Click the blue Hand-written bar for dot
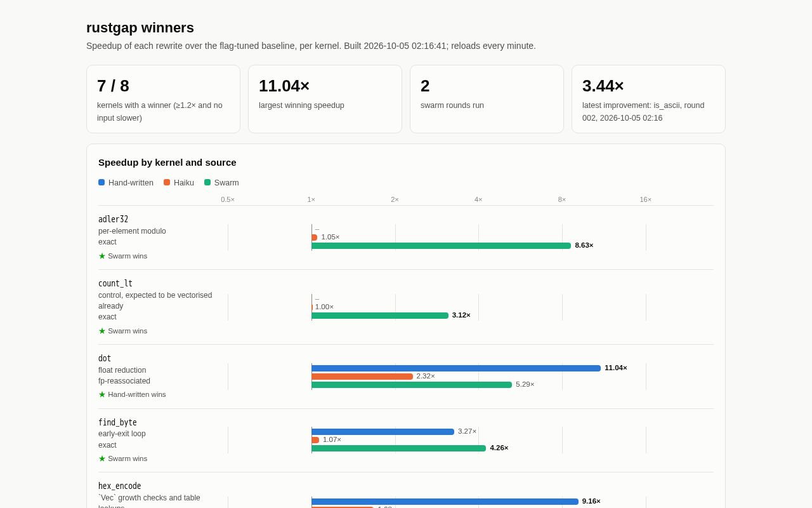Viewport: 812px width, 508px height. coord(456,368)
